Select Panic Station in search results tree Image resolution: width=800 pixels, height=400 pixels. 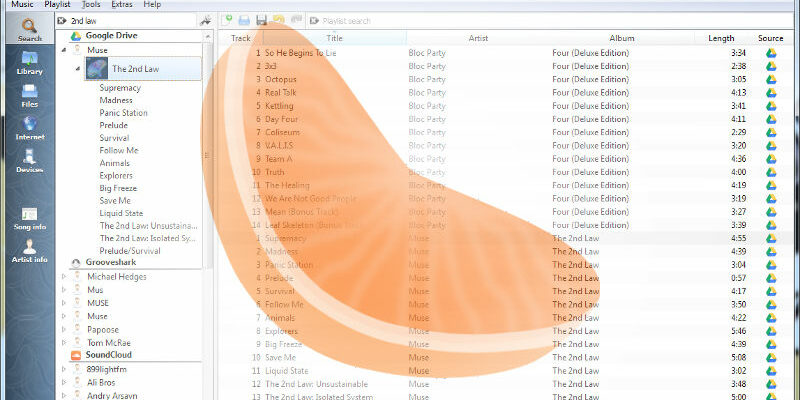click(123, 113)
